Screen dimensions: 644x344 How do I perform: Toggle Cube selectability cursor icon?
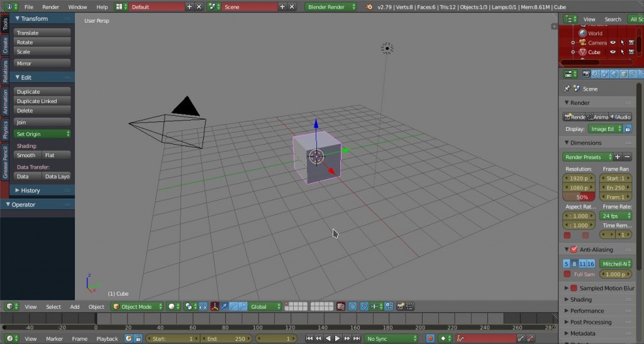(x=623, y=52)
